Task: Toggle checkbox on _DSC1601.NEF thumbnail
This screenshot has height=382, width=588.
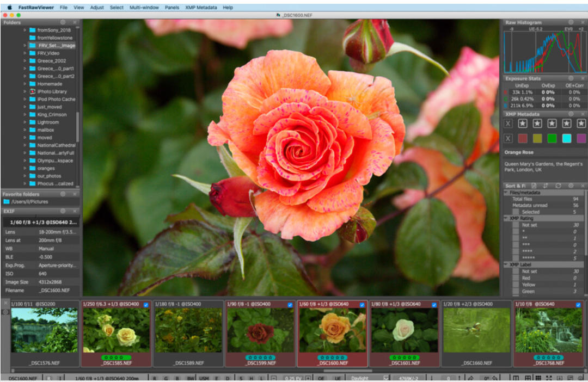Action: click(x=434, y=305)
